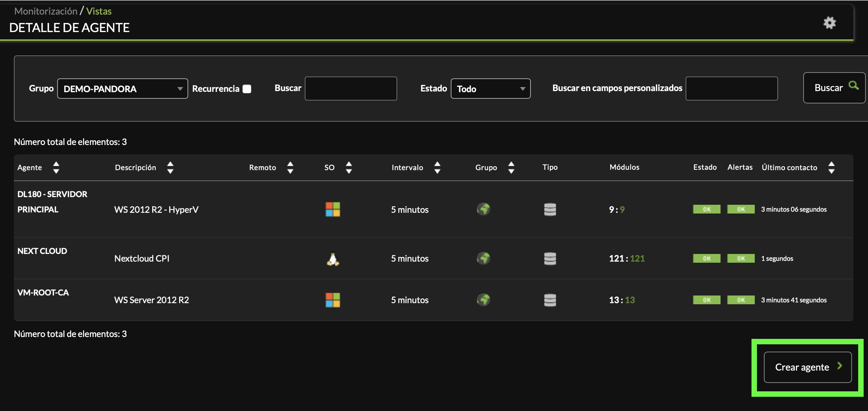Click Estado OK badge for NEXT CLOUD
Viewport: 868px width, 411px height.
click(x=707, y=258)
